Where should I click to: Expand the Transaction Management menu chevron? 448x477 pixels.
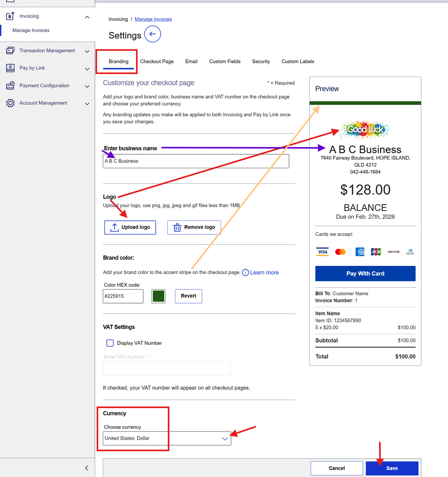87,51
